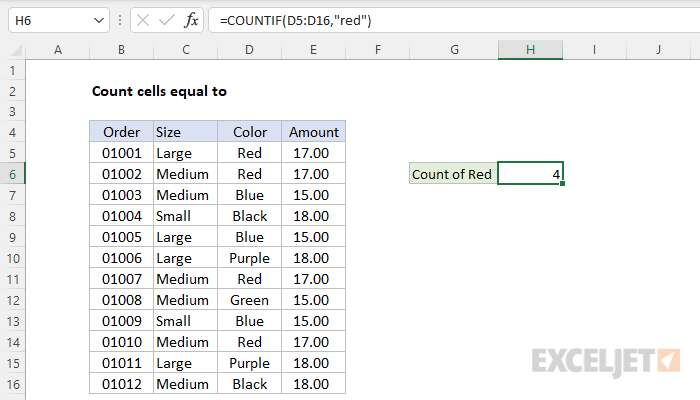Select the Purple color cell in row 15
The image size is (700, 400).
(x=250, y=363)
